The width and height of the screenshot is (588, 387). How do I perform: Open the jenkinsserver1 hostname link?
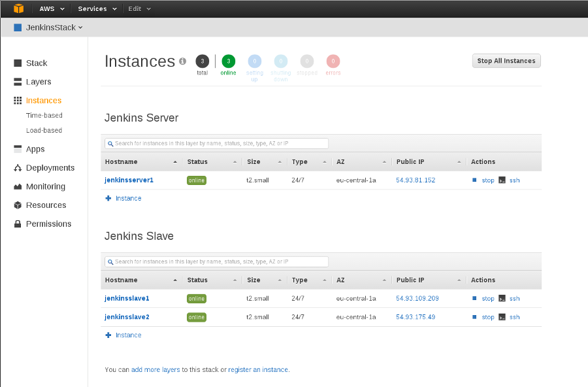(x=129, y=180)
